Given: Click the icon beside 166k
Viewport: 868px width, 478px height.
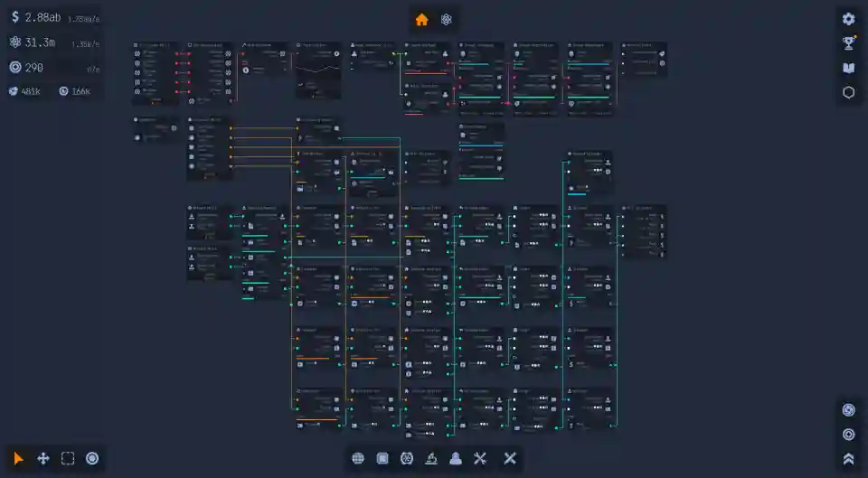Looking at the screenshot, I should click(x=63, y=91).
